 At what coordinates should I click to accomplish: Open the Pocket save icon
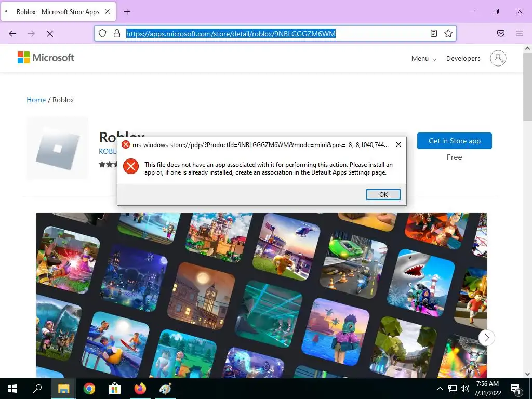pyautogui.click(x=501, y=33)
